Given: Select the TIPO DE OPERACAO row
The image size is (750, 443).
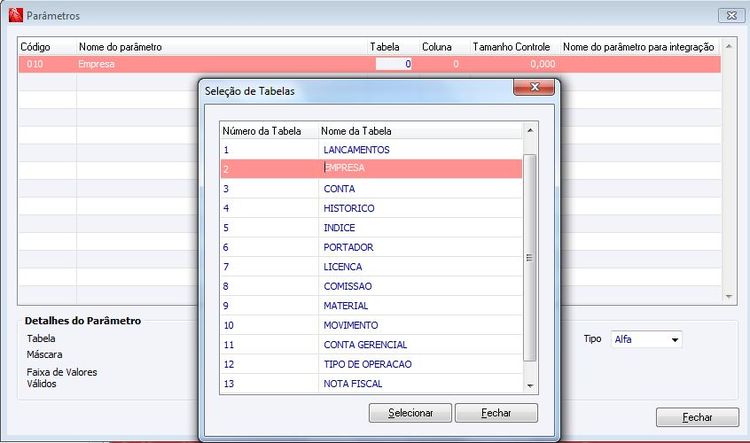Looking at the screenshot, I should point(371,364).
